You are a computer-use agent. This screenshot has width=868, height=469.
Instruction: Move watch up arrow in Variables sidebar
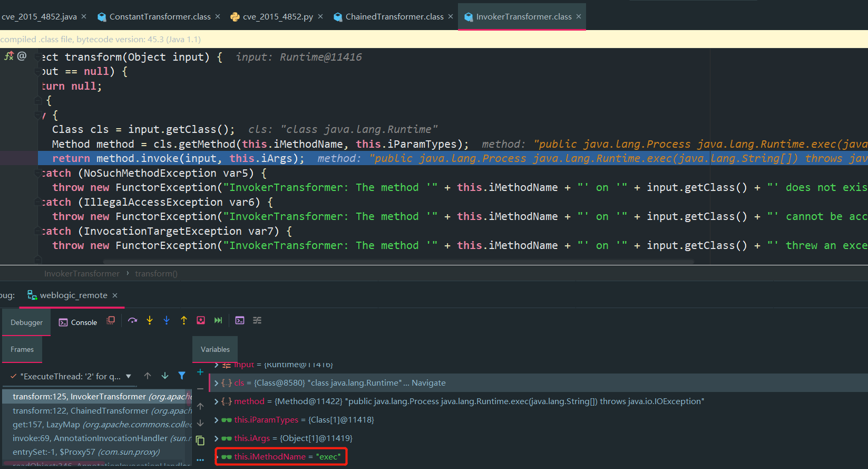click(200, 406)
